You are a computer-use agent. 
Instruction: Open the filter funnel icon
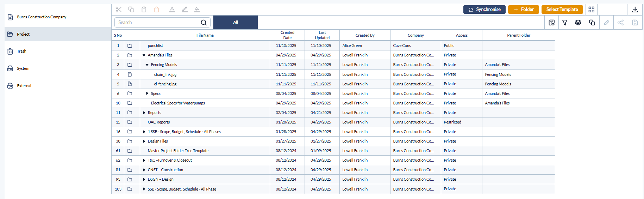point(565,23)
